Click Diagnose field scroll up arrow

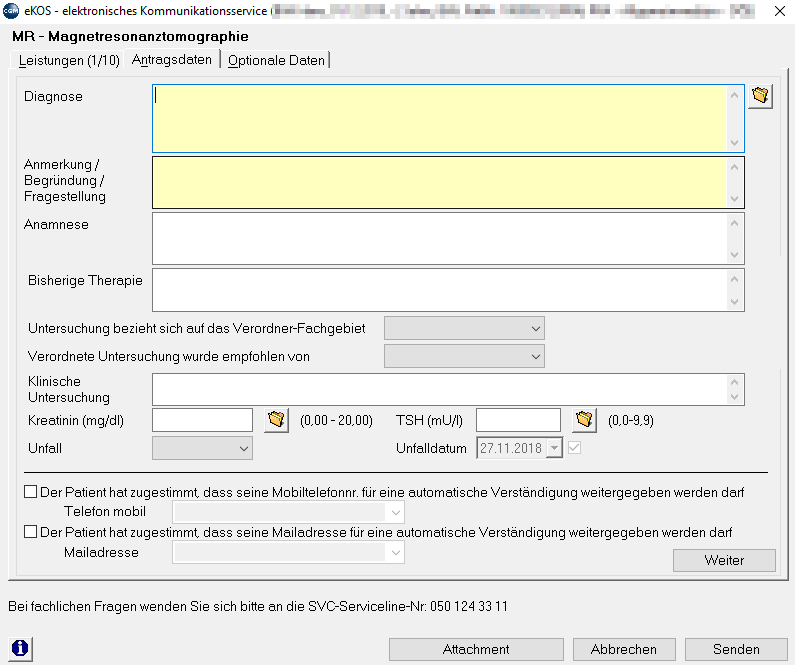point(734,95)
